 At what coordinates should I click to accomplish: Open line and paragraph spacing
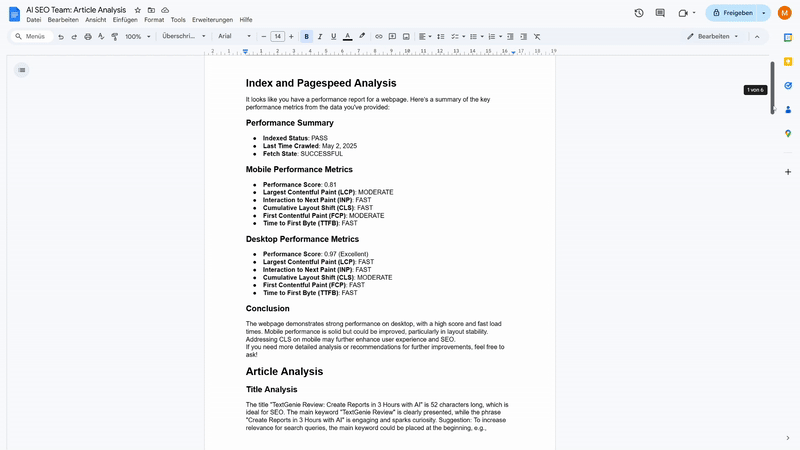coord(441,37)
